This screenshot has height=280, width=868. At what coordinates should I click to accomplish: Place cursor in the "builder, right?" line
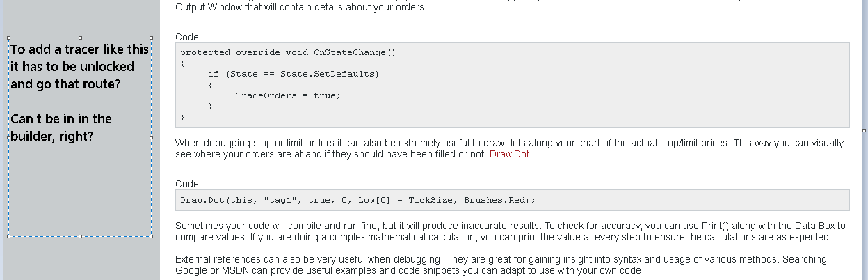tap(52, 137)
